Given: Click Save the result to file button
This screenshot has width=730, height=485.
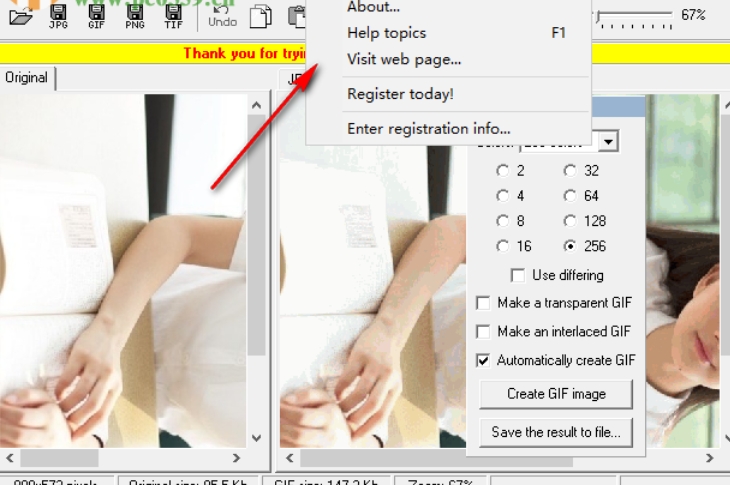Looking at the screenshot, I should coord(556,432).
